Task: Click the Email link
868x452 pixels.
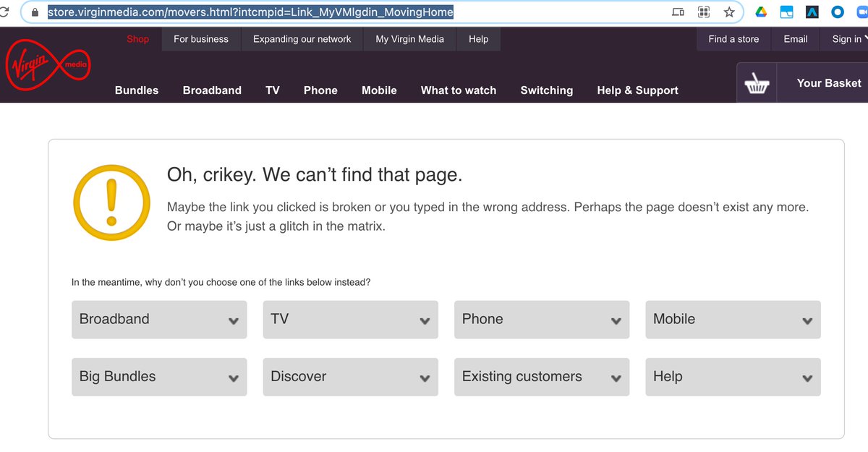Action: coord(796,39)
